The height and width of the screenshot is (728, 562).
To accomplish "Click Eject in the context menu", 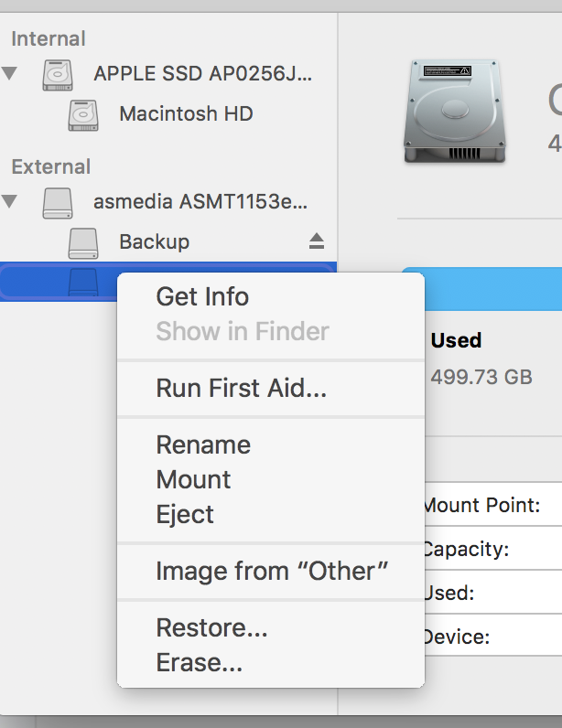I will click(185, 514).
